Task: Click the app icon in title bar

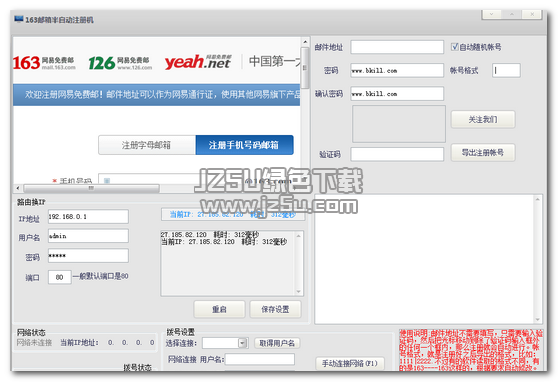Action: click(x=19, y=19)
